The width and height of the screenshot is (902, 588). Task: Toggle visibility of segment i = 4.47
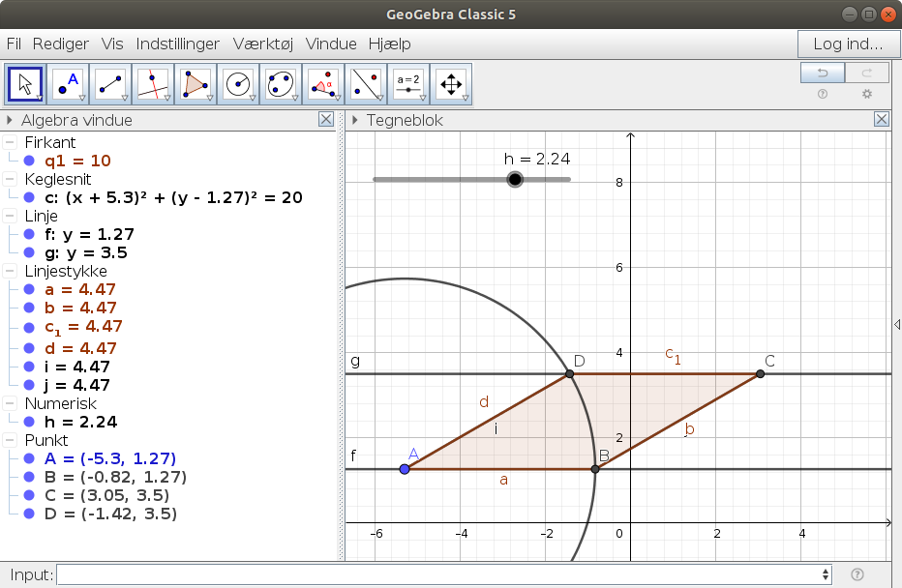(29, 367)
